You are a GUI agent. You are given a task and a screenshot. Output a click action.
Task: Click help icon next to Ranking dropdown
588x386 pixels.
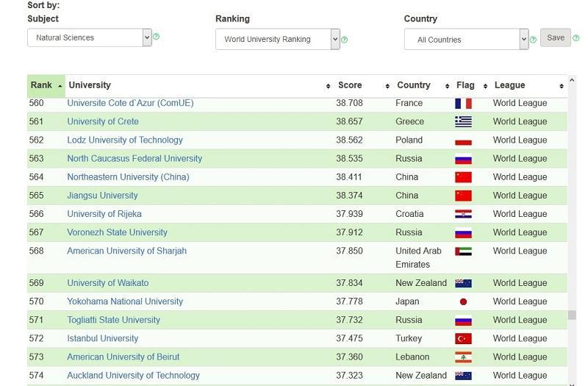[x=345, y=40]
